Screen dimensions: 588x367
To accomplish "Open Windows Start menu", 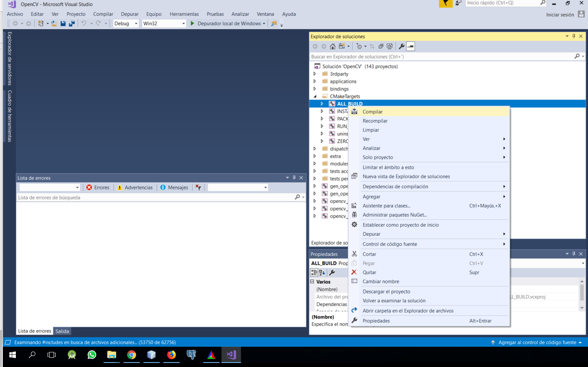I will coord(13,355).
